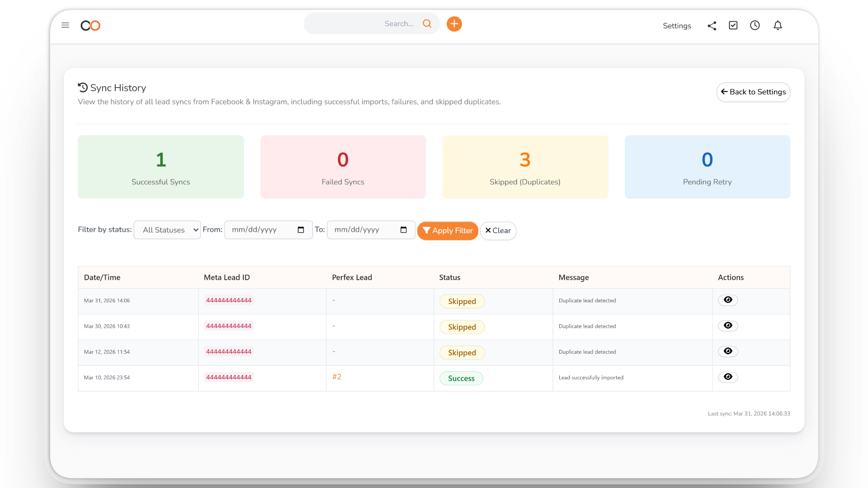Open the From date calendar picker
Image resolution: width=868 pixels, height=488 pixels.
[301, 230]
